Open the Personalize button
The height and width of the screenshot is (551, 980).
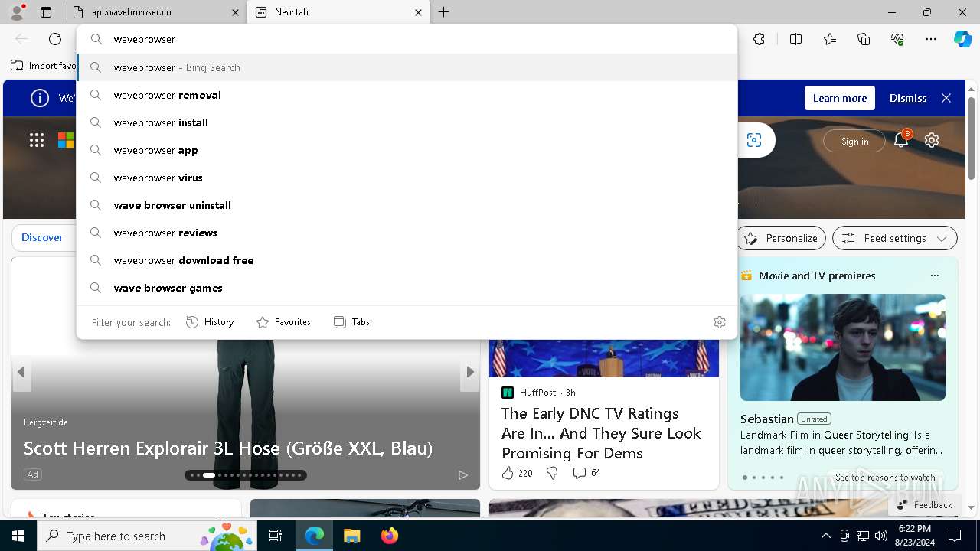tap(781, 238)
